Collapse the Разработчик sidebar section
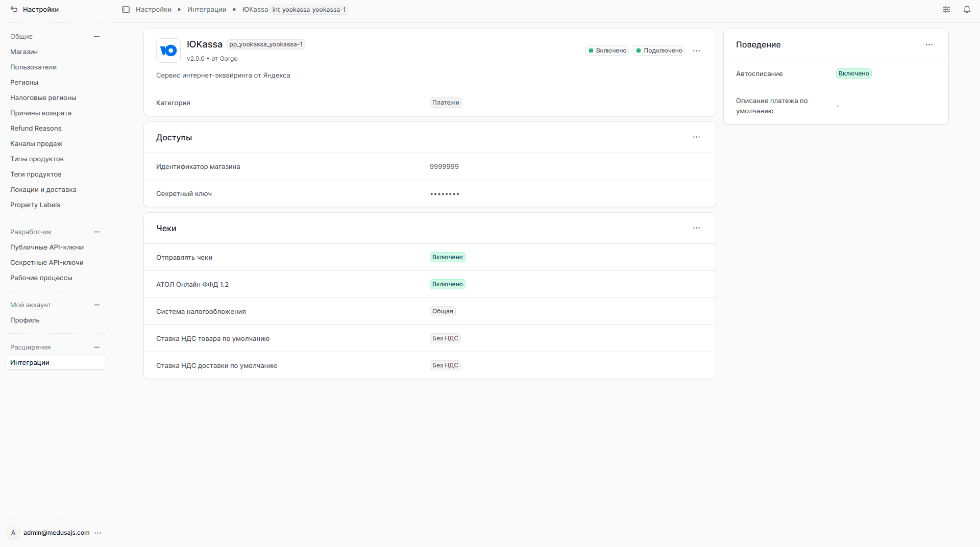 click(x=96, y=232)
